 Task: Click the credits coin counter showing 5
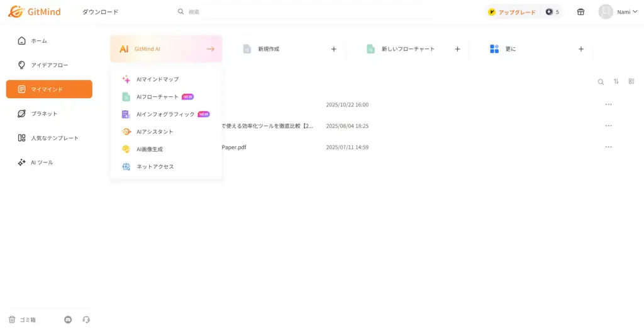point(552,12)
